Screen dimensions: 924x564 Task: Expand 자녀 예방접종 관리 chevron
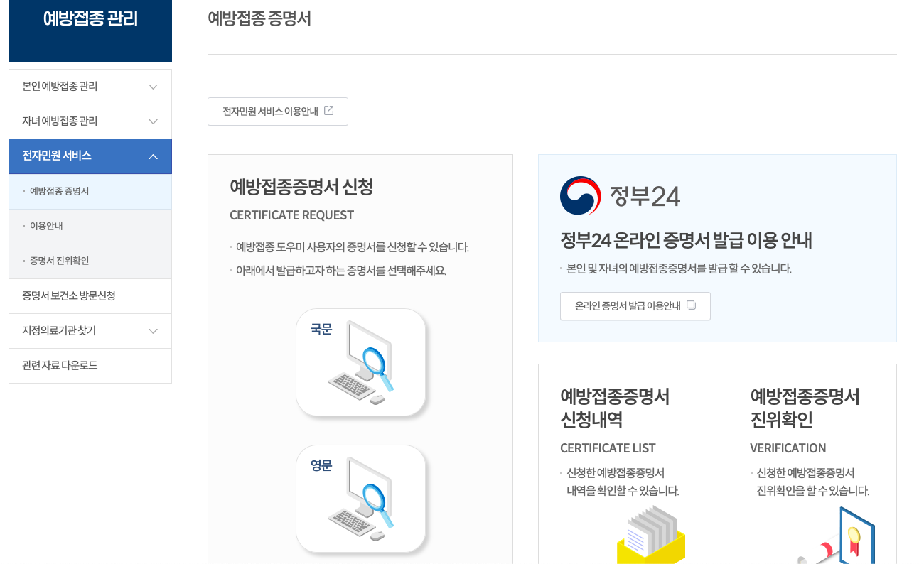click(x=153, y=121)
